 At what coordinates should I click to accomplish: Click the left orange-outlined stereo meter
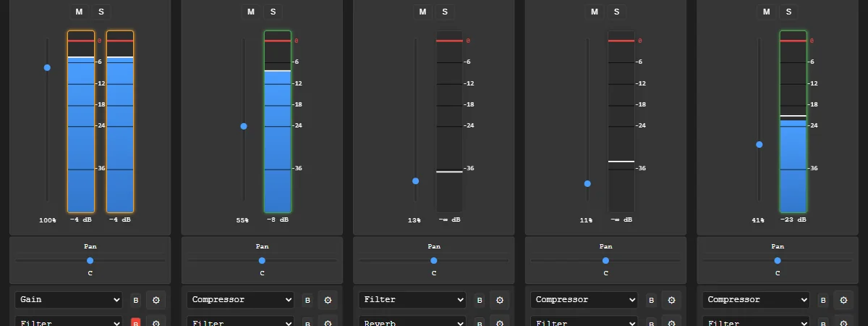[x=81, y=122]
